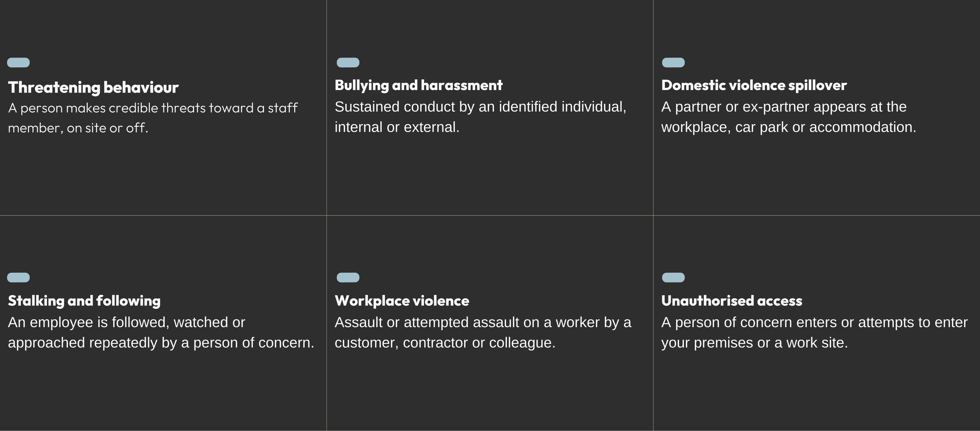Open the Workplace violence heading
Viewport: 980px width, 431px height.
[x=402, y=301]
